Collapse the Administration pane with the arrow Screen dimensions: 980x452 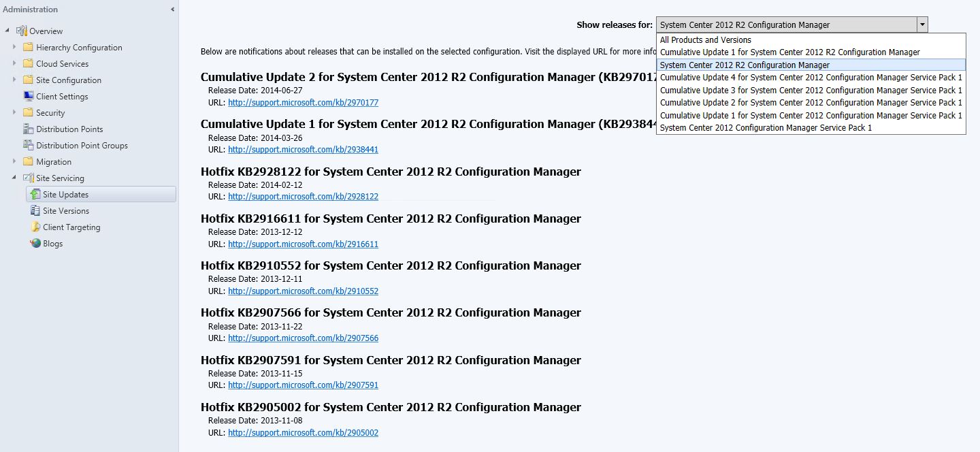click(x=172, y=10)
